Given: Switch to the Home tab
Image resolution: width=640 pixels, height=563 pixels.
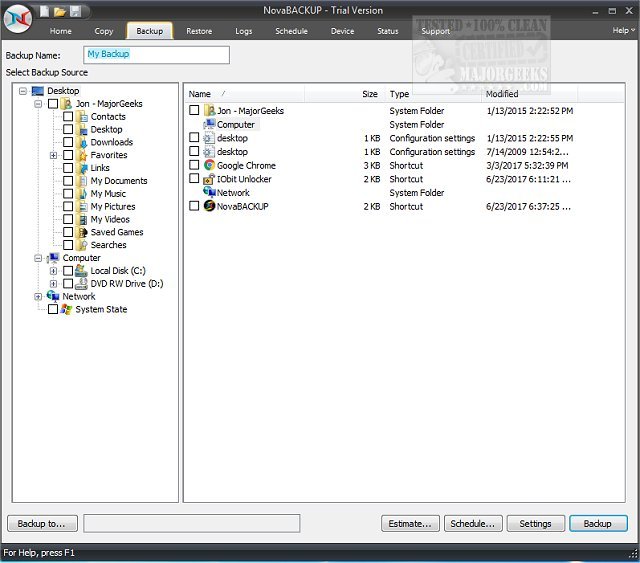Looking at the screenshot, I should point(60,31).
